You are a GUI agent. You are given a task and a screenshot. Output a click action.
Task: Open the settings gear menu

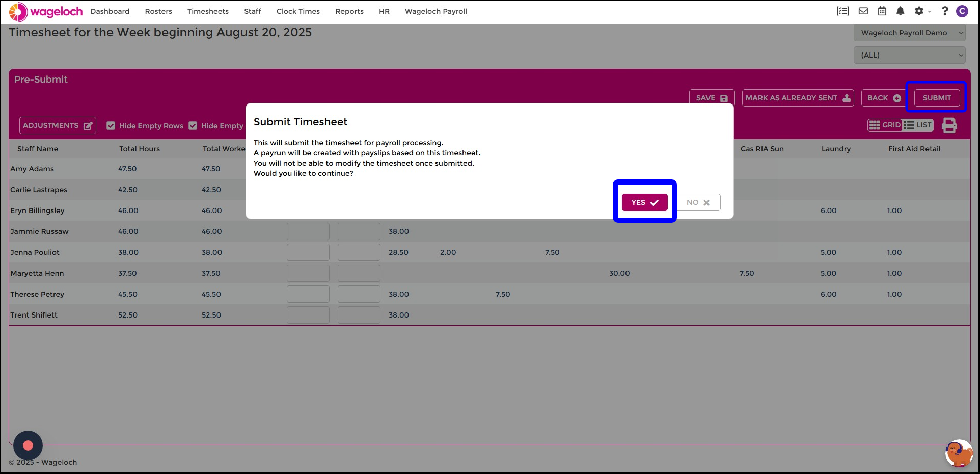919,11
